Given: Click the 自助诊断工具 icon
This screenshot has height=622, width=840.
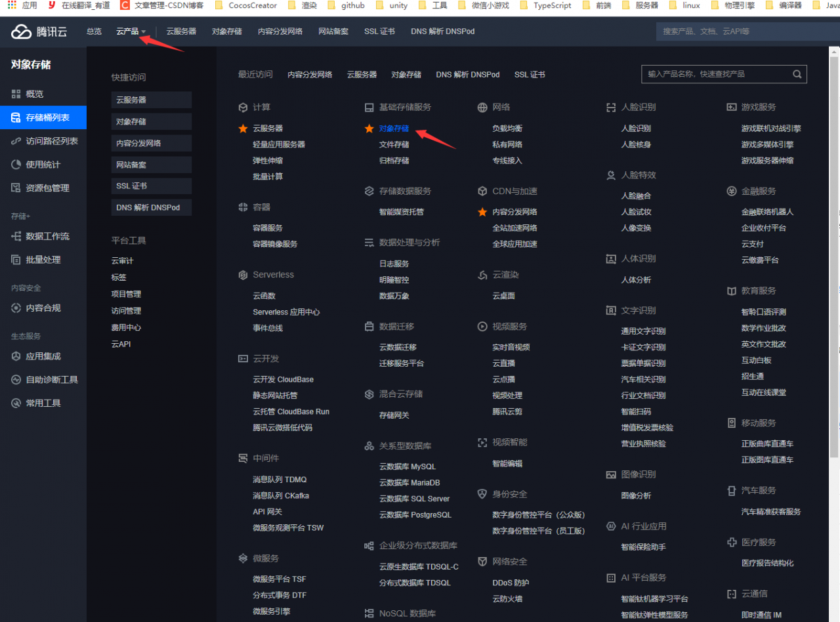Looking at the screenshot, I should tap(16, 380).
